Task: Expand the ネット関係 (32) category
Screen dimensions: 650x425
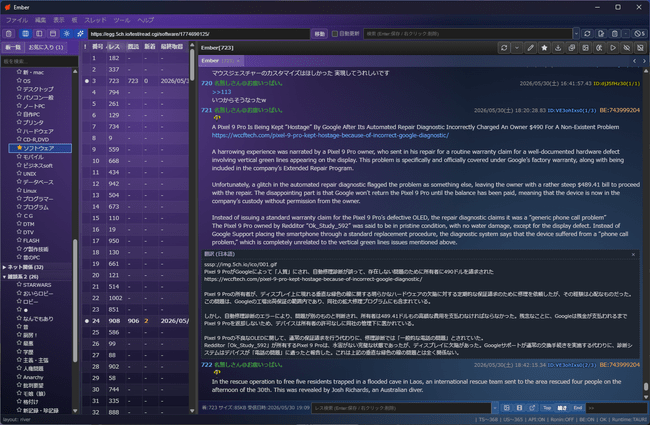Action: point(5,267)
